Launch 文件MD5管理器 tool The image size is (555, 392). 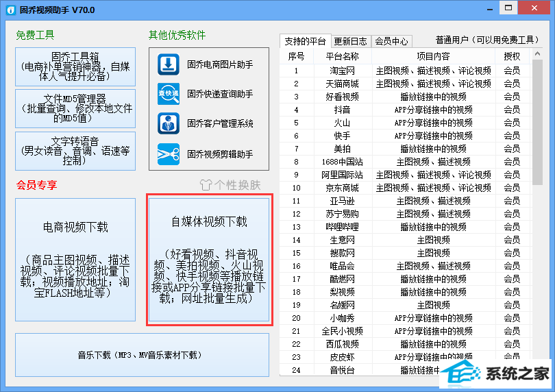pos(75,108)
